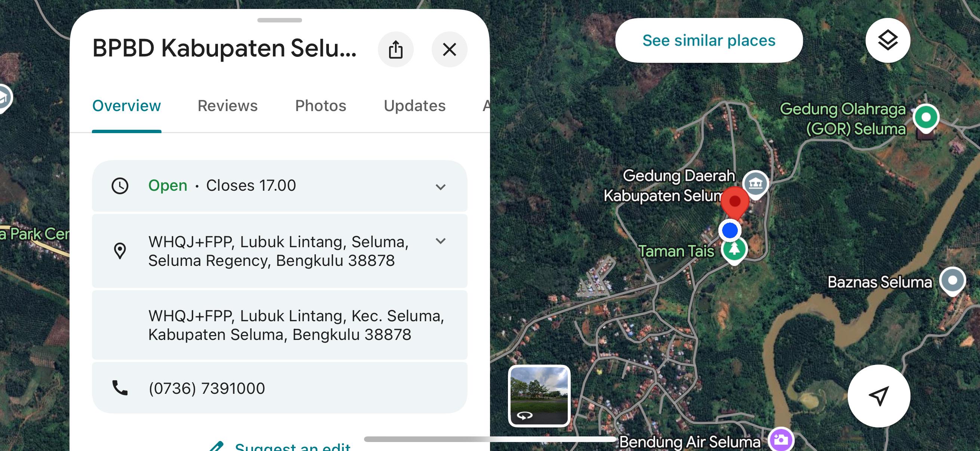Tap the red BPBD location pin
Image resolution: width=980 pixels, height=451 pixels.
[x=734, y=202]
